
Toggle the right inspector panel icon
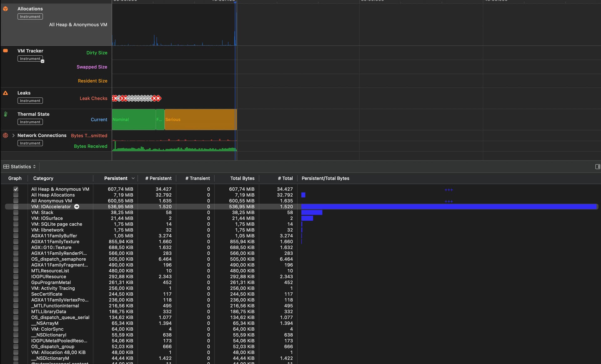(597, 166)
